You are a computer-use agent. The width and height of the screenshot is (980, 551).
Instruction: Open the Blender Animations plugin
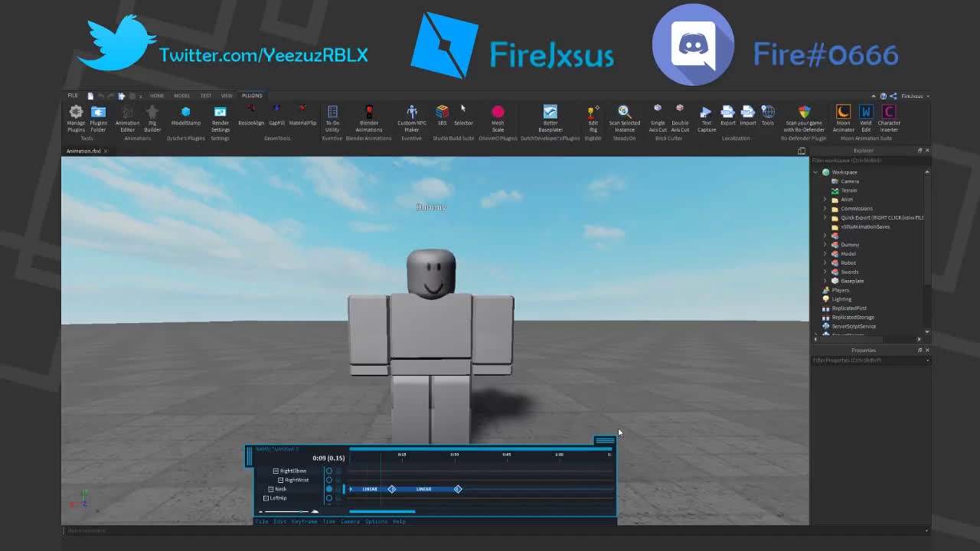[x=369, y=119]
